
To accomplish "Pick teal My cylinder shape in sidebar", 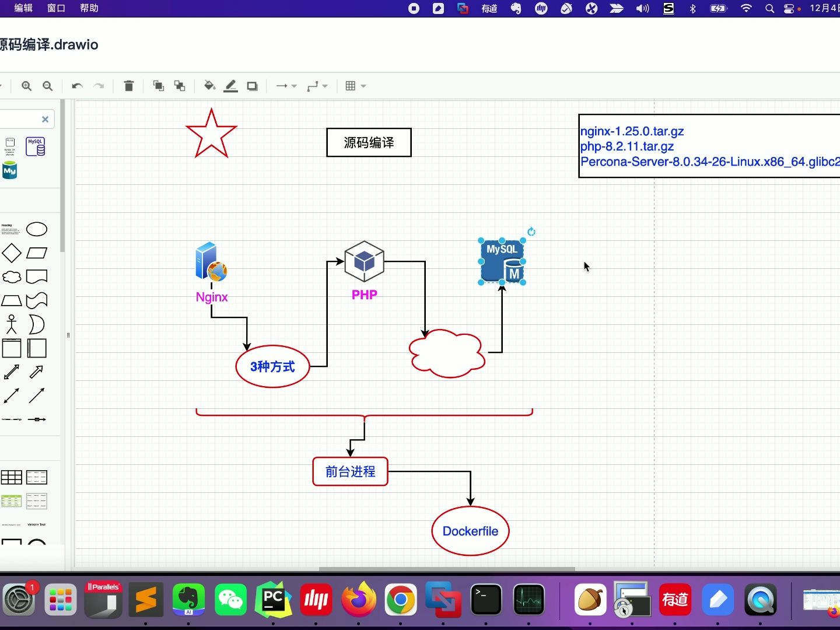I will click(x=10, y=170).
